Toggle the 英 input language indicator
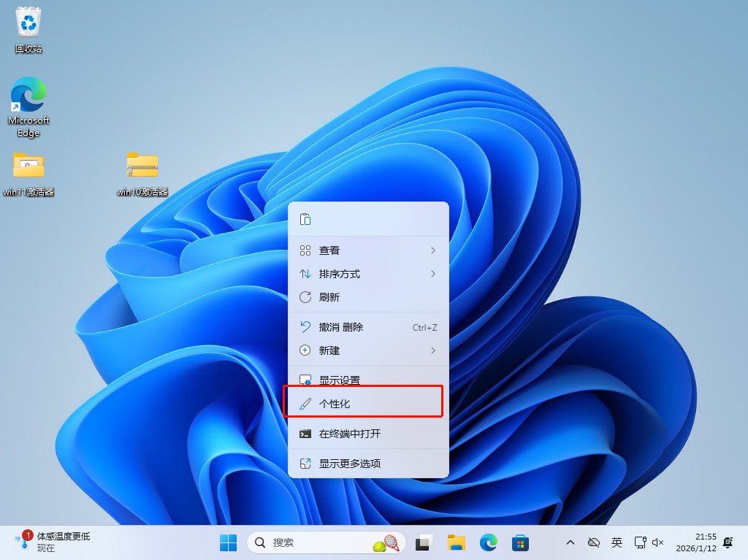 617,542
